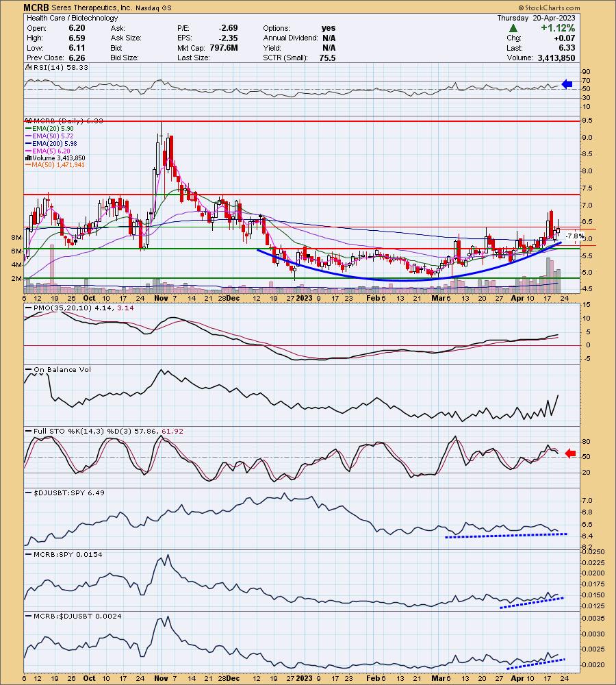Screen dimensions: 616x685
Task: Click the Seres Therapeutics, Inc. company name
Action: 92,8
